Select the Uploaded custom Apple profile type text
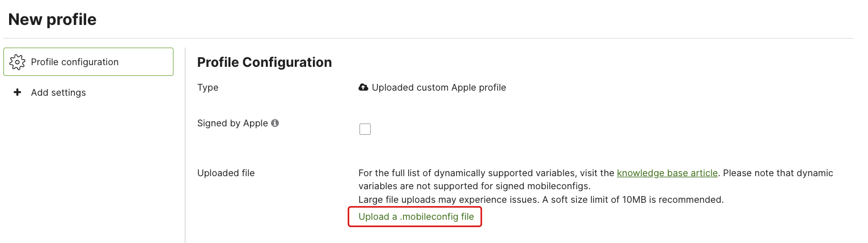The width and height of the screenshot is (868, 243). coord(439,87)
